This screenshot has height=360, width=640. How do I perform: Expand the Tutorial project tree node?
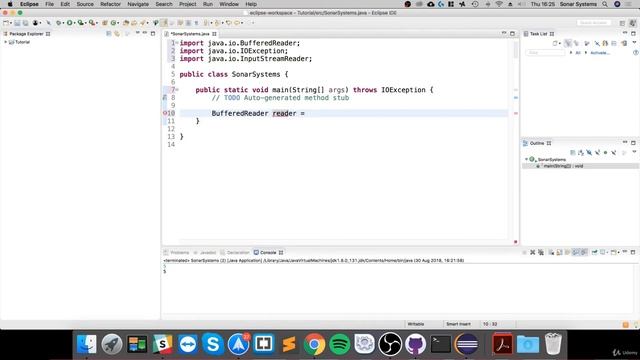(x=5, y=42)
